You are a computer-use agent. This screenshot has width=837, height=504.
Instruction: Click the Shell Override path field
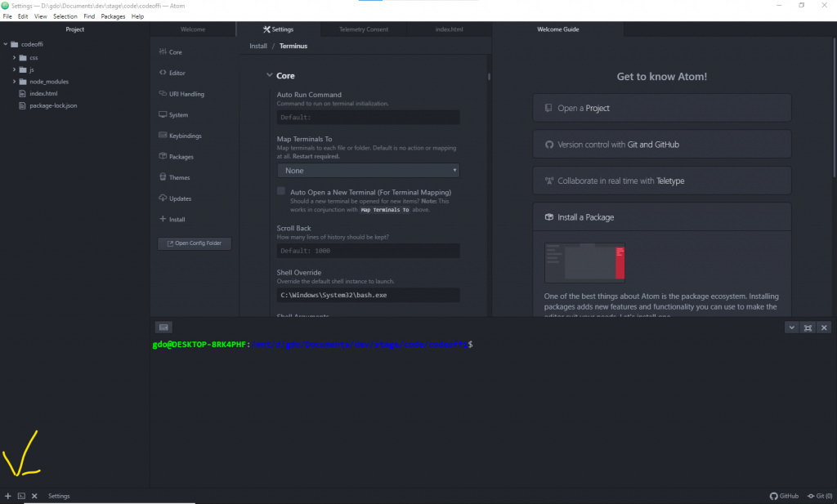pos(369,295)
